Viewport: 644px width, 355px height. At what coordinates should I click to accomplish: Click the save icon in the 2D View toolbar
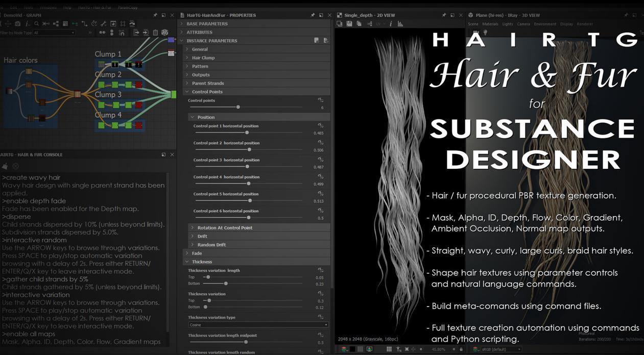click(349, 24)
